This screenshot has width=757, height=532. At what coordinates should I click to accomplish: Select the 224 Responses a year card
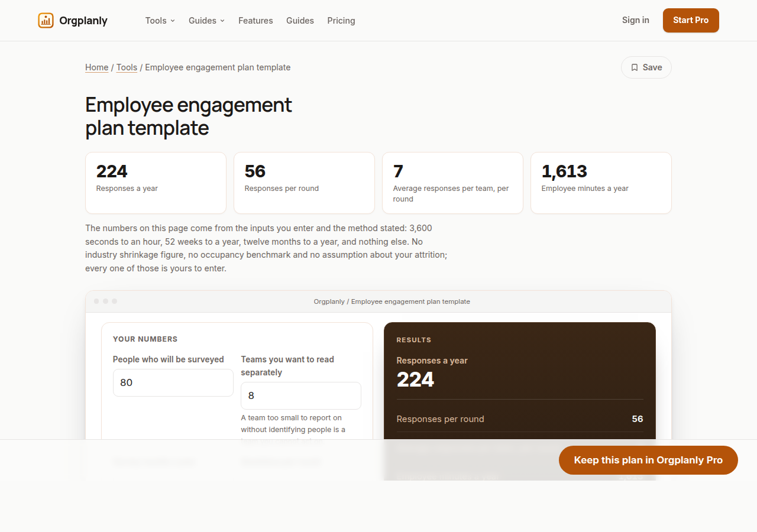point(156,183)
